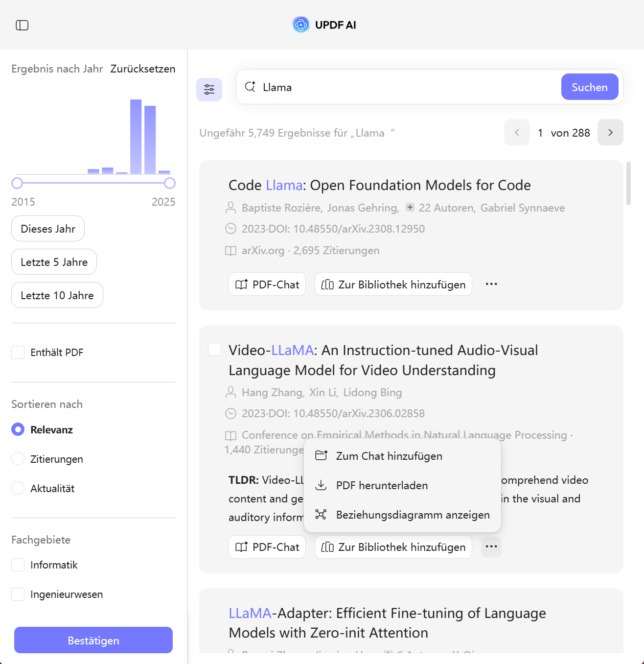Screen dimensions: 644x664
Task: Click the UPDF AI logo icon
Action: (x=300, y=24)
